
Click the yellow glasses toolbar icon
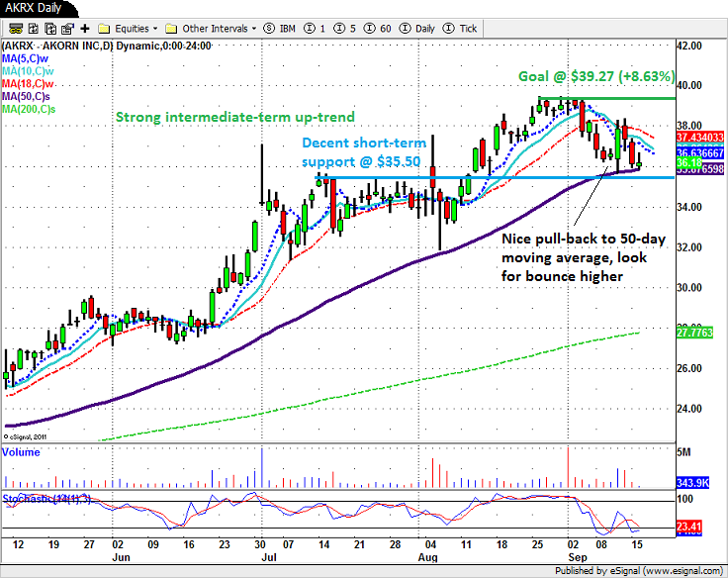coord(15,29)
